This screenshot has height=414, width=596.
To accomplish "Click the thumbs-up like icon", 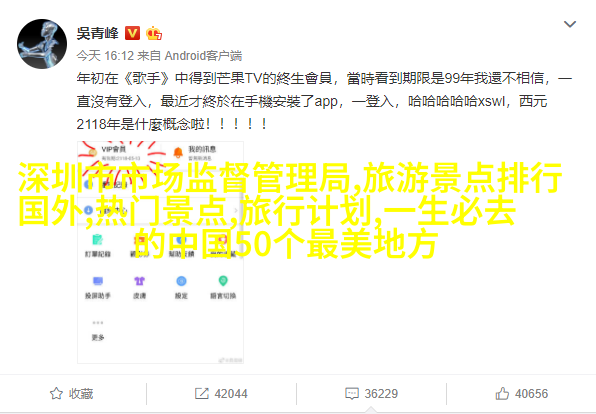I will point(502,393).
